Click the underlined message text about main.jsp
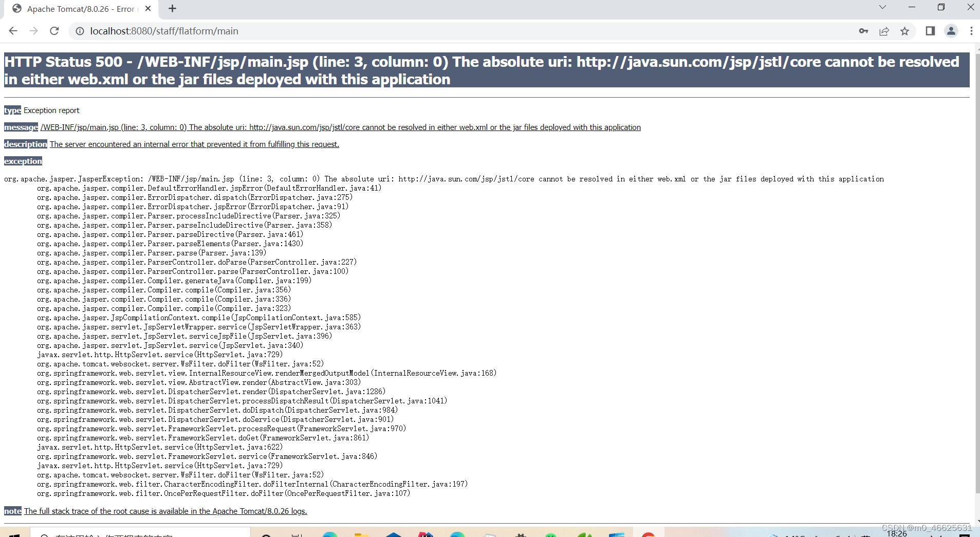Screen dimensions: 980x537 click(341, 127)
